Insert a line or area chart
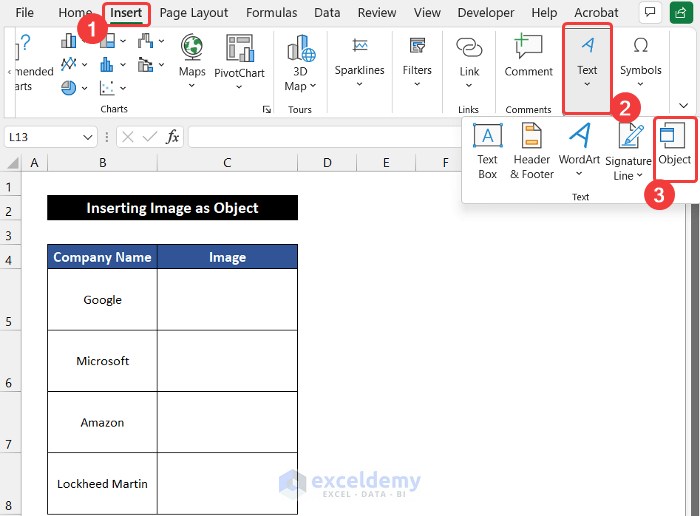Viewport: 700px width, 516px height. click(68, 64)
